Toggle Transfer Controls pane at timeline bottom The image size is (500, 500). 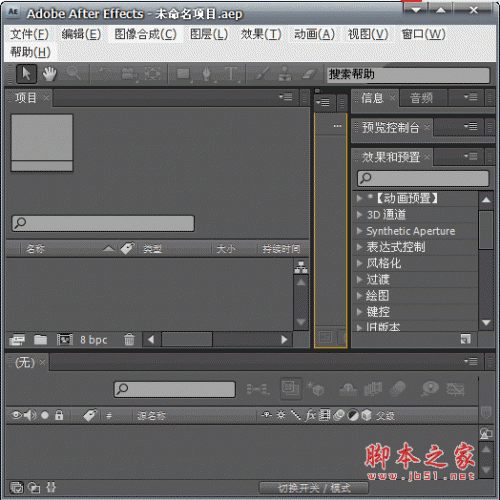(x=34, y=488)
